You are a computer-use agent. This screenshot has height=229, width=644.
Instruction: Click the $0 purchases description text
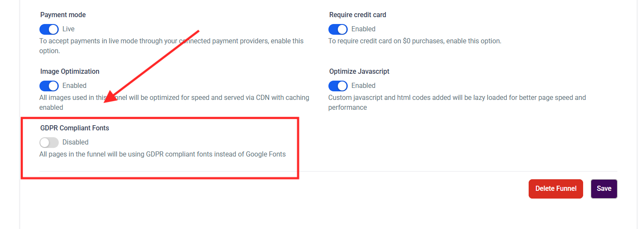pyautogui.click(x=415, y=41)
